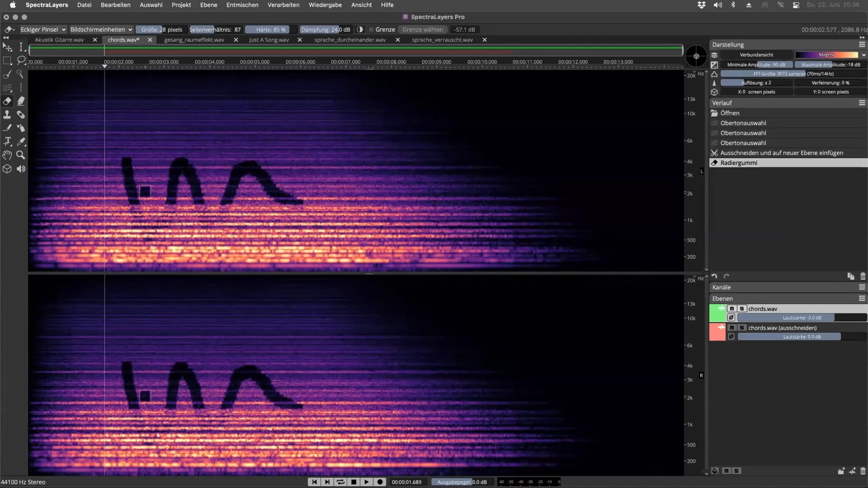Enable the Grenze checkbox
868x488 pixels.
pyautogui.click(x=371, y=29)
